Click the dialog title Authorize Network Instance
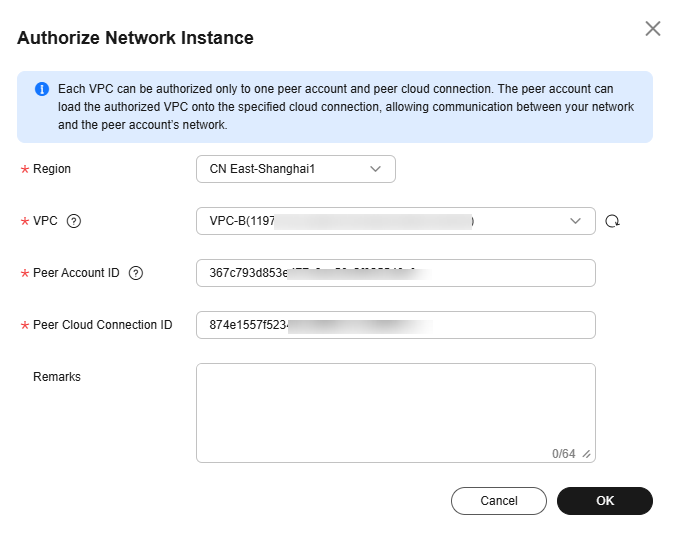Screen dimensions: 692x540 (135, 38)
